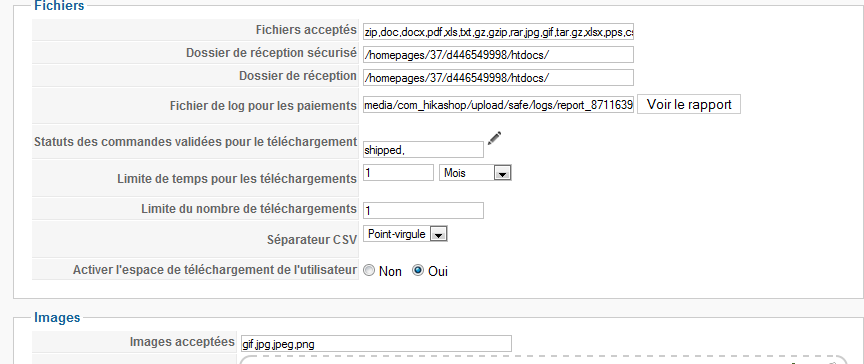Open the 'Mois' time unit dropdown
This screenshot has width=864, height=364.
pyautogui.click(x=475, y=173)
